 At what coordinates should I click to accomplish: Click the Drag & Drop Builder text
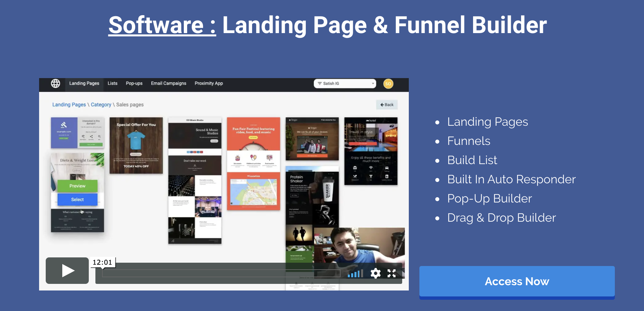[x=502, y=218]
